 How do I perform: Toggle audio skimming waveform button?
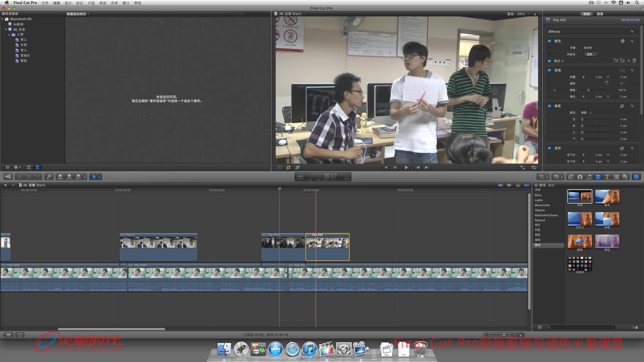(509, 185)
